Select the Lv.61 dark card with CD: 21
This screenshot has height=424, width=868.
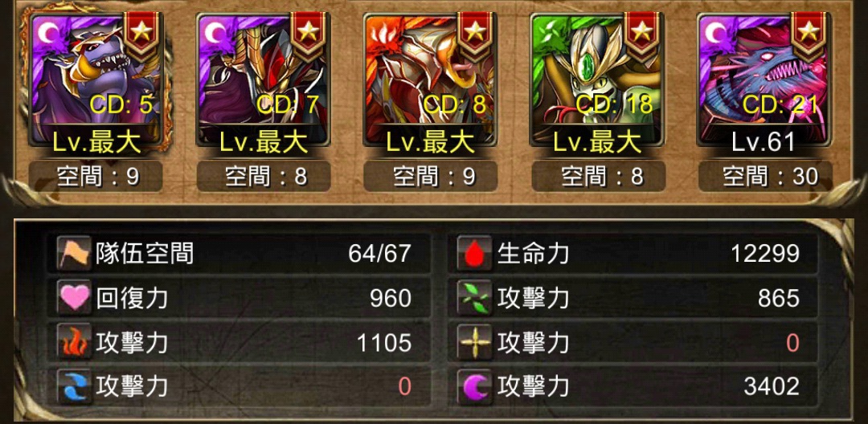(x=764, y=81)
